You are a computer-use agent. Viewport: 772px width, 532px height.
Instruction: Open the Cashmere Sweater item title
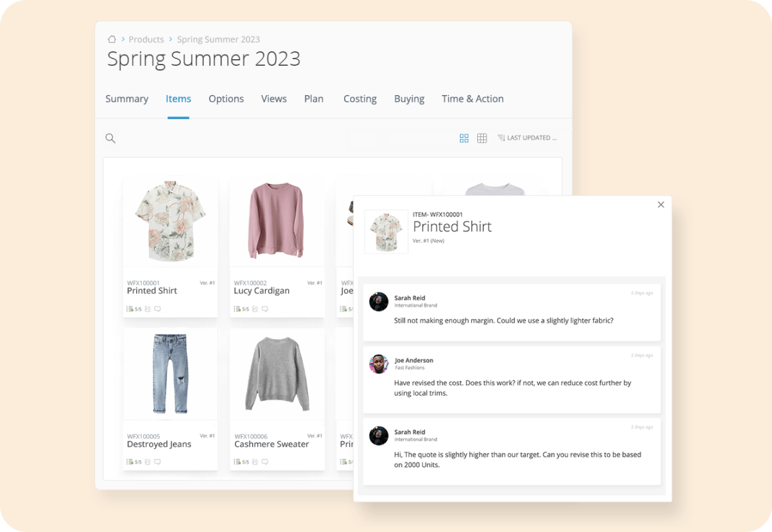(272, 444)
